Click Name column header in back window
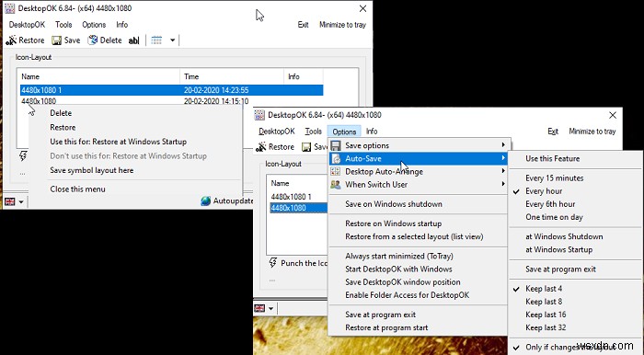The height and width of the screenshot is (355, 644). [98, 76]
